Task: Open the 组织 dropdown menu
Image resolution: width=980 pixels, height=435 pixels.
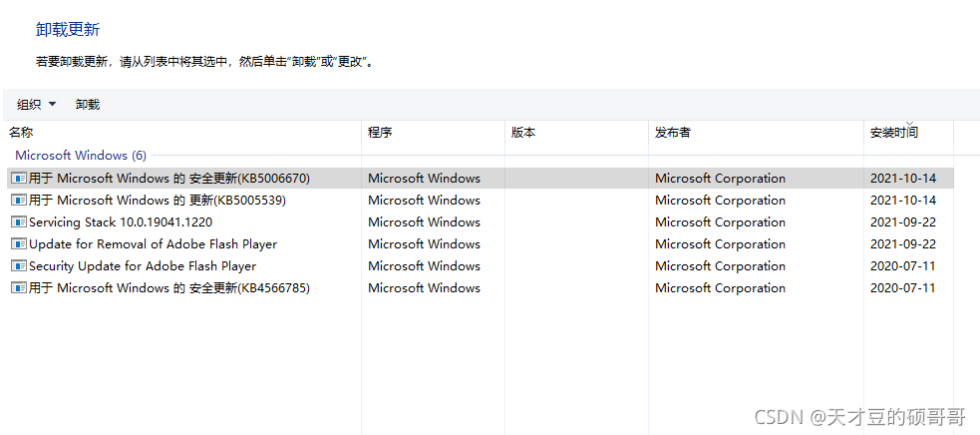Action: click(36, 105)
